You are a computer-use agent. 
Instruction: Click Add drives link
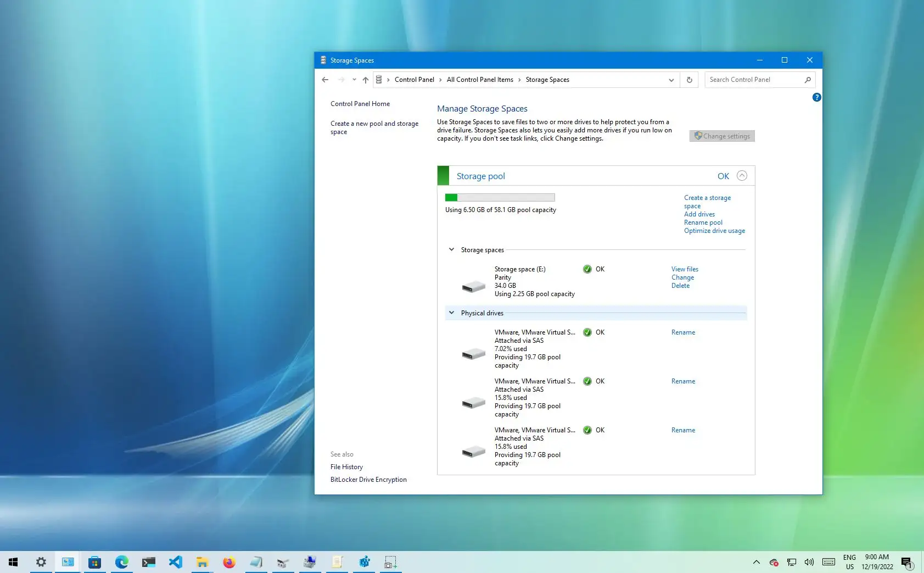pos(699,214)
